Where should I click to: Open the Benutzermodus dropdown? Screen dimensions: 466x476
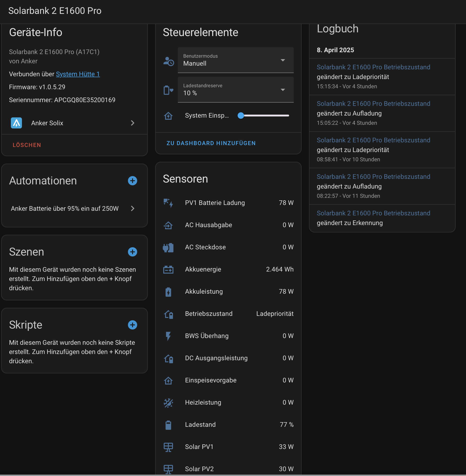click(x=236, y=60)
